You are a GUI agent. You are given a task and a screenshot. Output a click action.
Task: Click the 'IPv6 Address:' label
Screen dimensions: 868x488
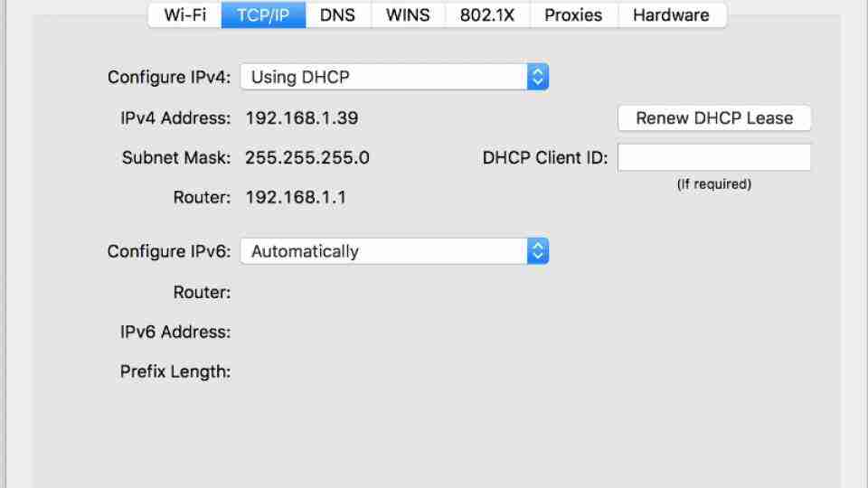click(175, 332)
